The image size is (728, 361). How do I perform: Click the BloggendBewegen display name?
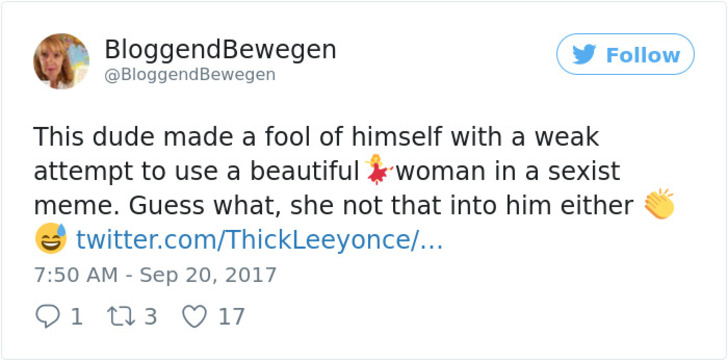220,49
